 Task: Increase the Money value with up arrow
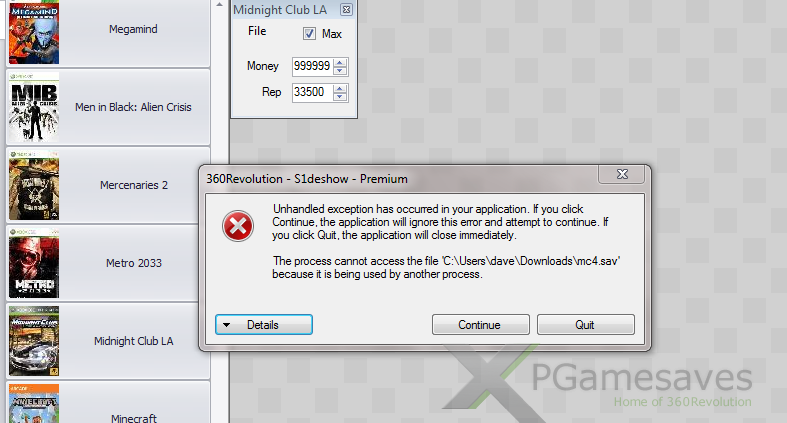(x=340, y=62)
